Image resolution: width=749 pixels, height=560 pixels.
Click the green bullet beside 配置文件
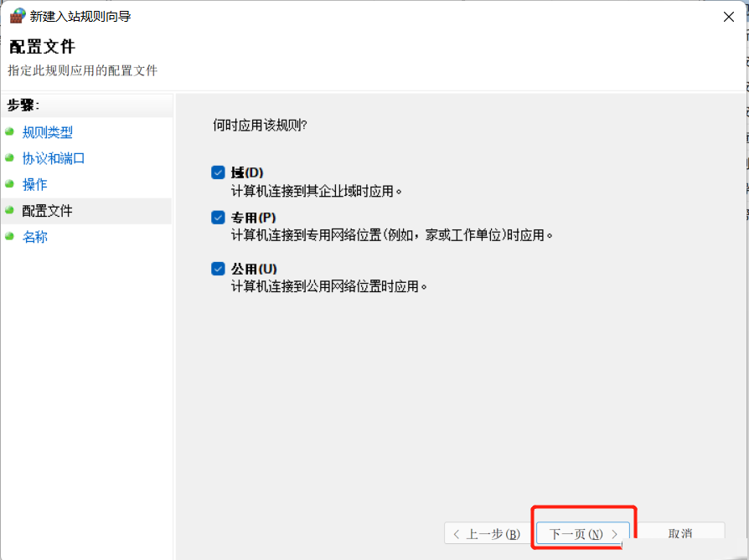[9, 210]
